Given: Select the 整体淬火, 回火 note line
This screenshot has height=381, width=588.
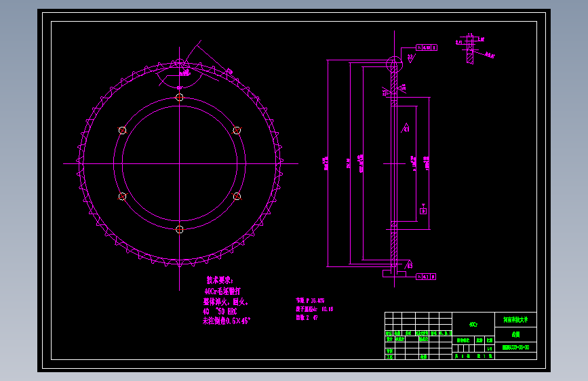Looking at the screenshot, I should click(x=226, y=302).
